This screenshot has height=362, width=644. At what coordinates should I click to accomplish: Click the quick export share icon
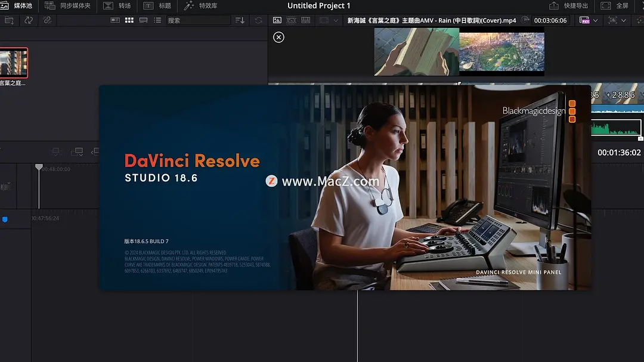[x=553, y=6]
